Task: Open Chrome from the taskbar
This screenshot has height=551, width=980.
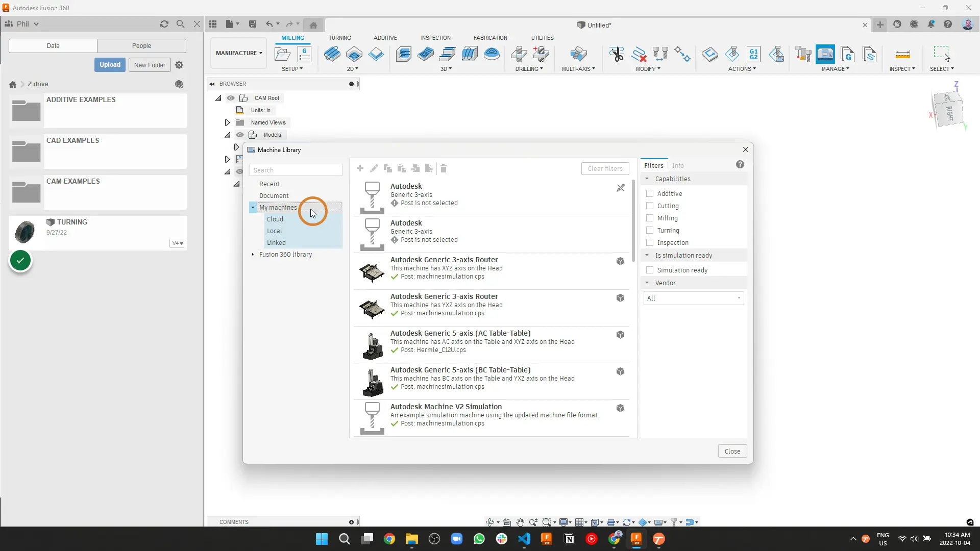Action: (389, 539)
